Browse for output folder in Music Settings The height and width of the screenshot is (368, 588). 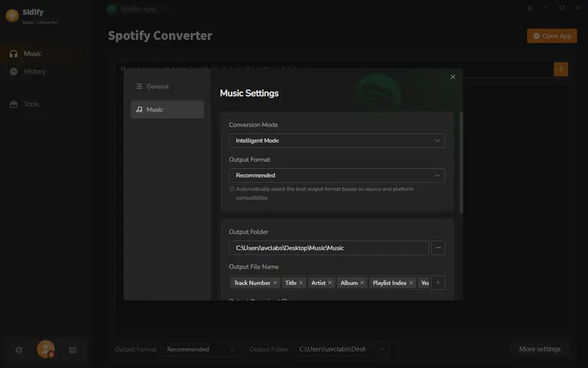[x=438, y=248]
